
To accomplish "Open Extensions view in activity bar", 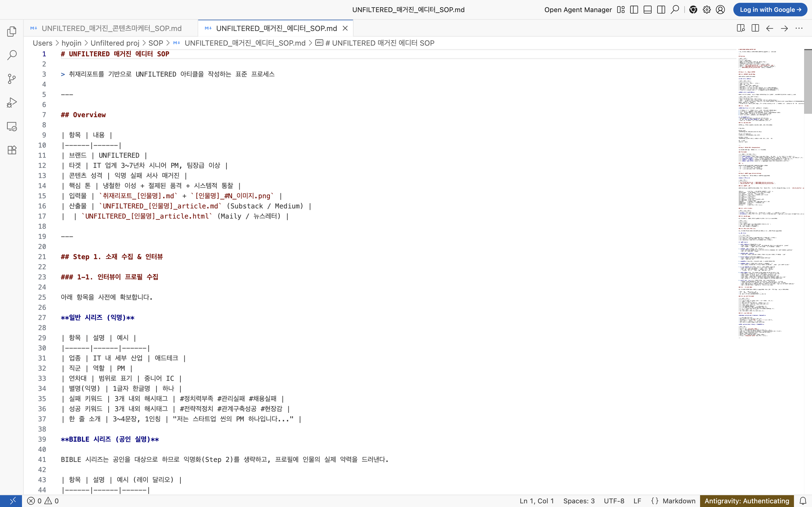I will pos(12,150).
